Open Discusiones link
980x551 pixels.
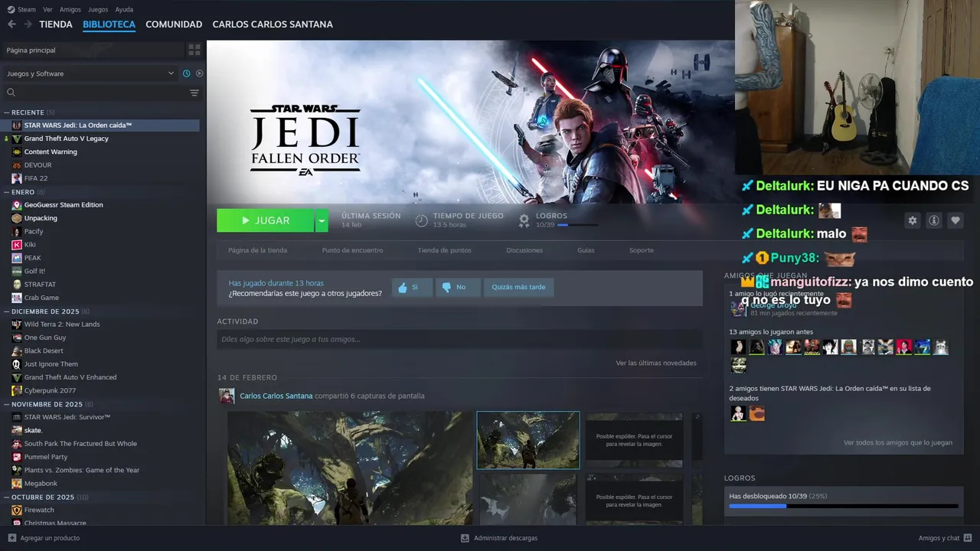[524, 250]
